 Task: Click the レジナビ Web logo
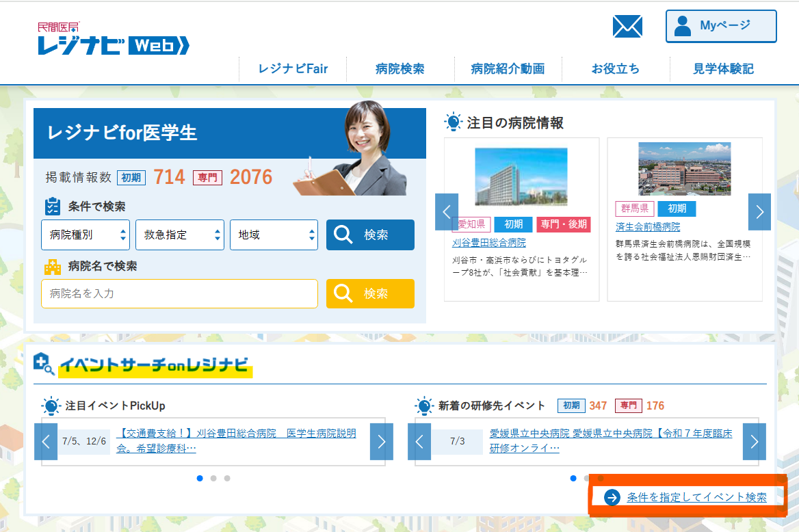point(114,38)
